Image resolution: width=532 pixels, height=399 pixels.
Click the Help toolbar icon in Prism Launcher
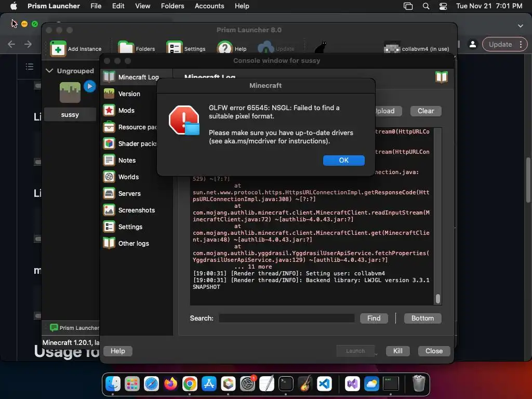(x=224, y=48)
